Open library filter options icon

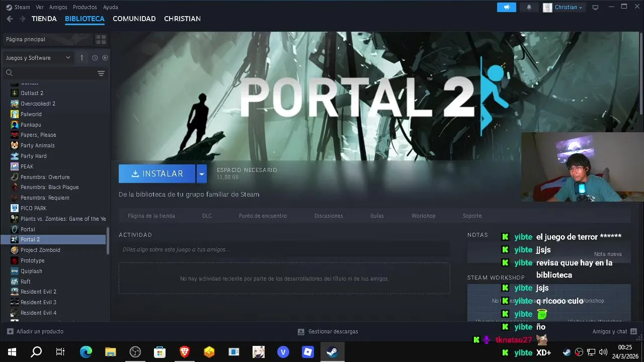click(x=101, y=73)
